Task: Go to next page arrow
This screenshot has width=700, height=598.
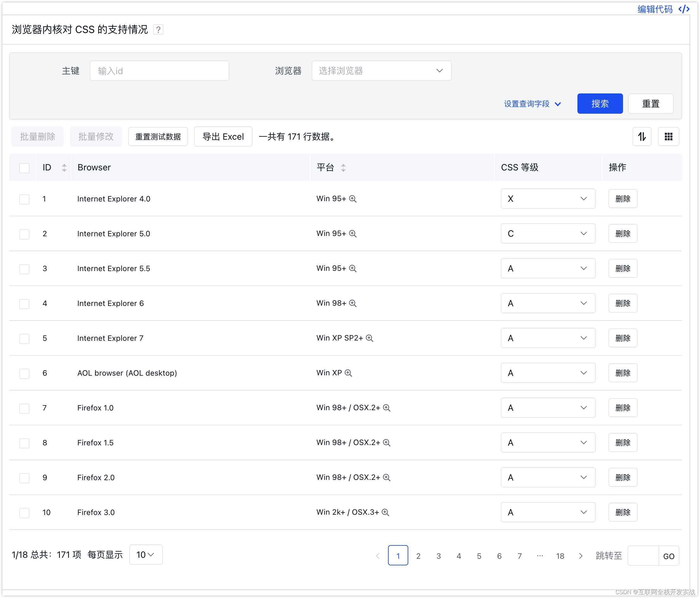Action: coord(581,556)
